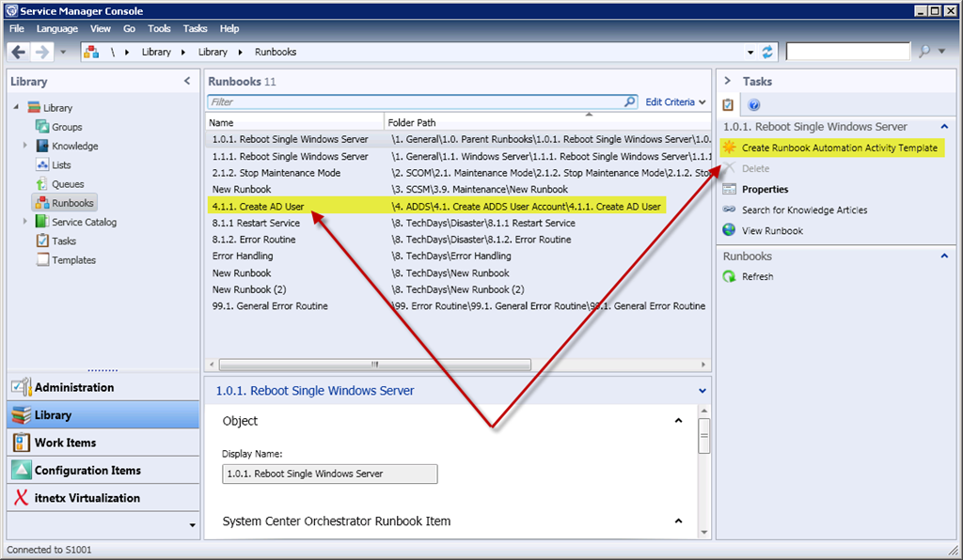Expand the Knowledge tree node

point(25,146)
